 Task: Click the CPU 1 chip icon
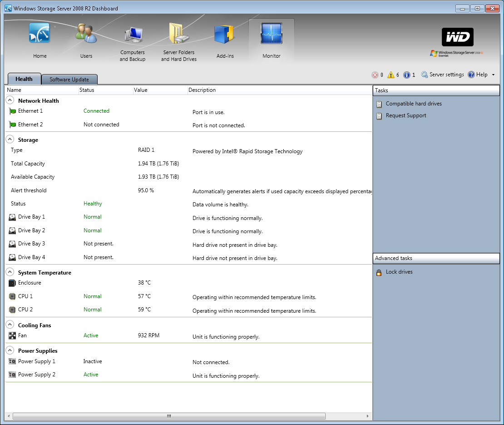[12, 296]
